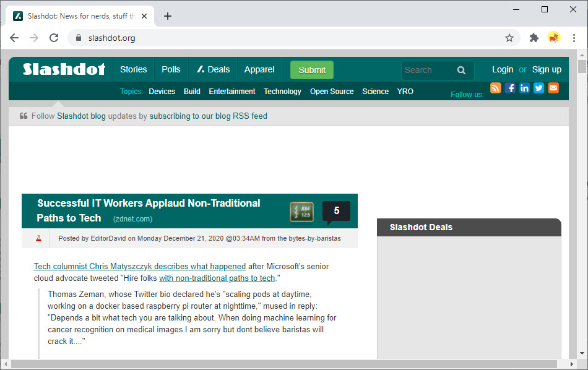Viewport: 588px width, 370px height.
Task: Open the Polls menu item
Action: (171, 69)
